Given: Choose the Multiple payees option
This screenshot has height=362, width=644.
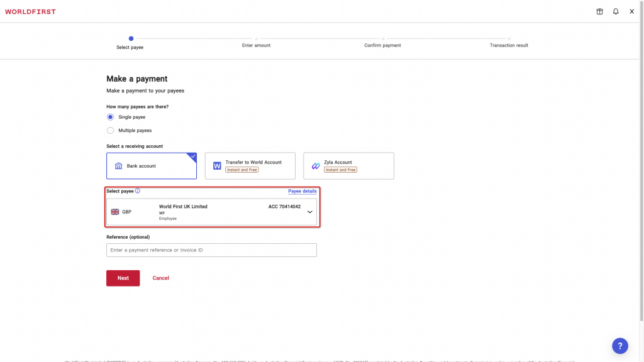Looking at the screenshot, I should coord(110,130).
